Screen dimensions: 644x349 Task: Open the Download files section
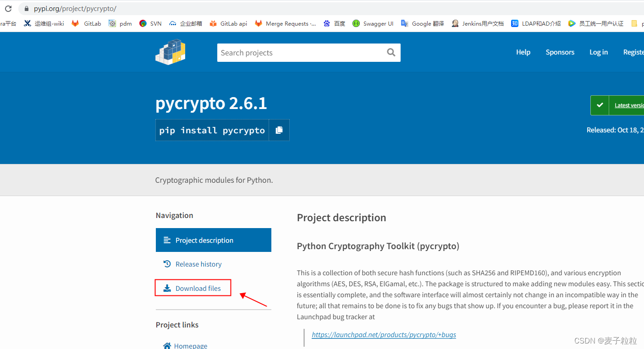pos(198,288)
